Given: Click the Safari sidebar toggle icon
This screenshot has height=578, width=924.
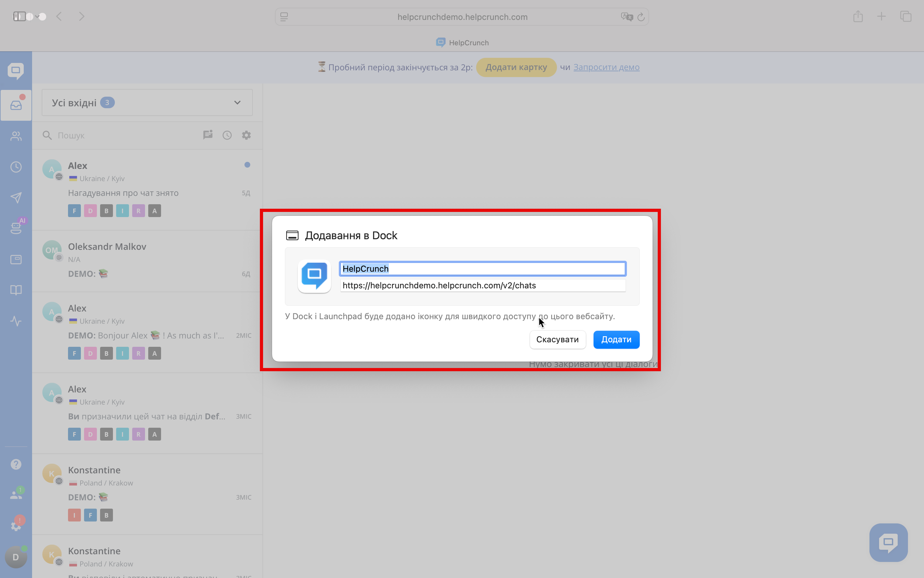Looking at the screenshot, I should (20, 16).
